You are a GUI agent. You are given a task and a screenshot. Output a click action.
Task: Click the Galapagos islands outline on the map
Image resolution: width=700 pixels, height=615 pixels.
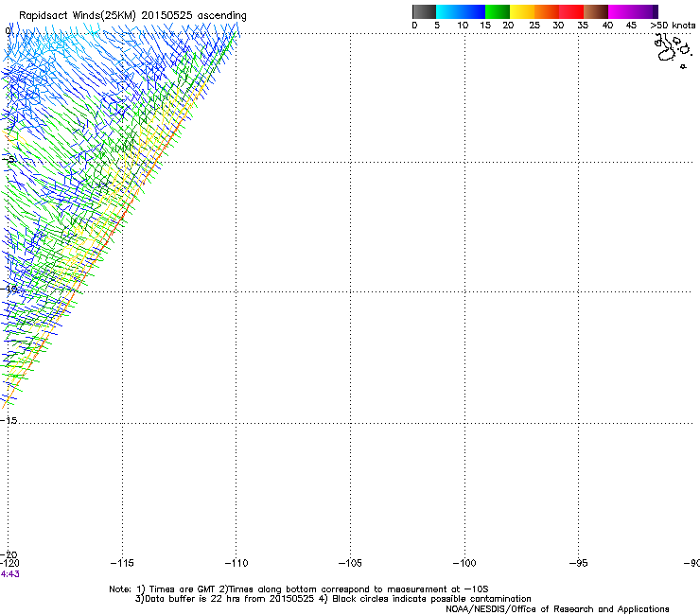[x=674, y=51]
